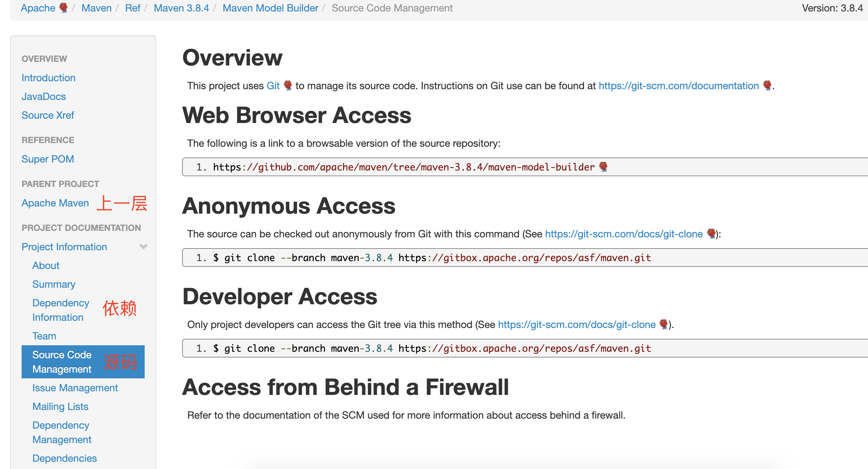This screenshot has width=868, height=469.
Task: Open the Super POM reference link
Action: tap(48, 159)
